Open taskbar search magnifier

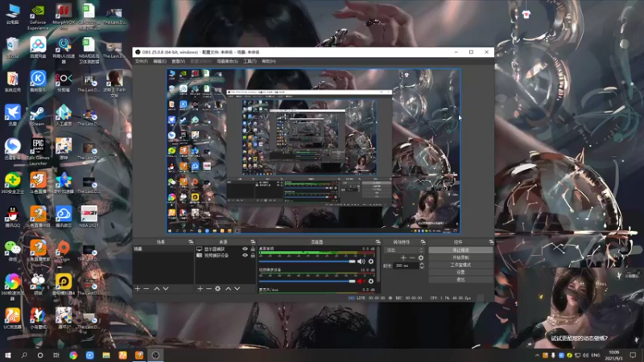(24, 355)
